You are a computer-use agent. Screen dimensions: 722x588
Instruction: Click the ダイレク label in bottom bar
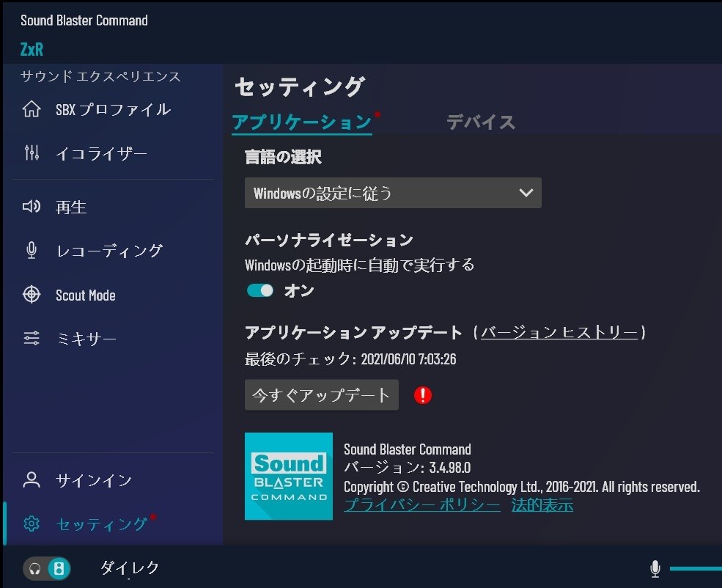(x=130, y=567)
